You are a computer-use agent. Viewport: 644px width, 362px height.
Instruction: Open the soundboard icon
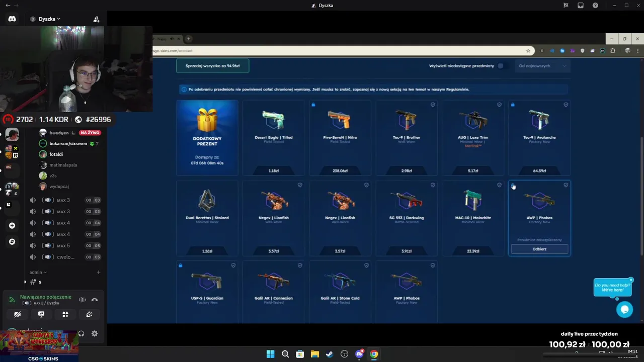click(89, 314)
